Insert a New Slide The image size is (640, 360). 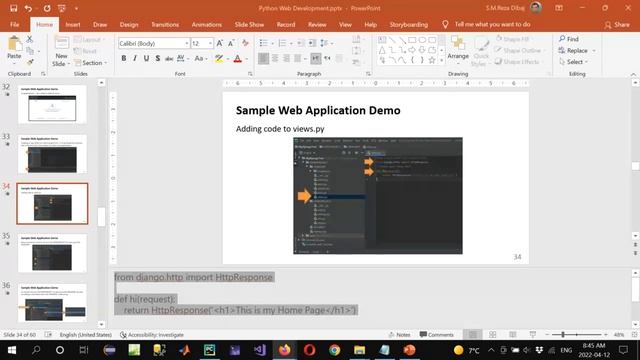[x=61, y=51]
